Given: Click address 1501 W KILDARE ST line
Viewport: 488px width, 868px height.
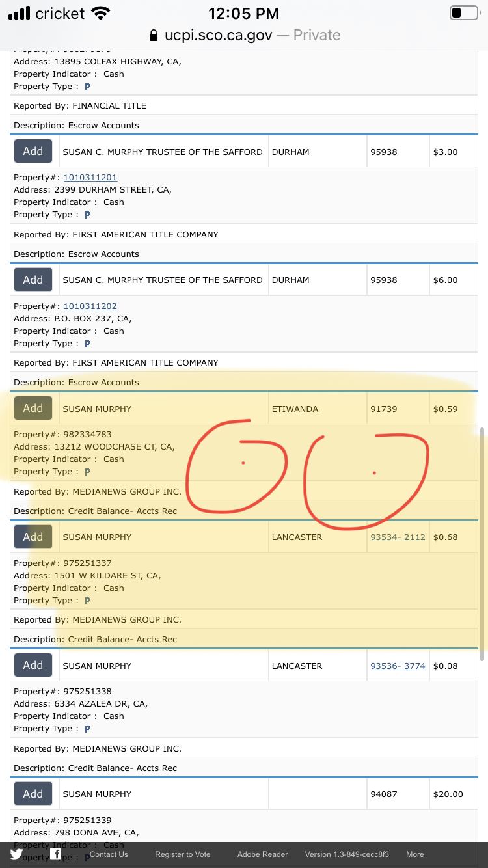Looking at the screenshot, I should 87,575.
